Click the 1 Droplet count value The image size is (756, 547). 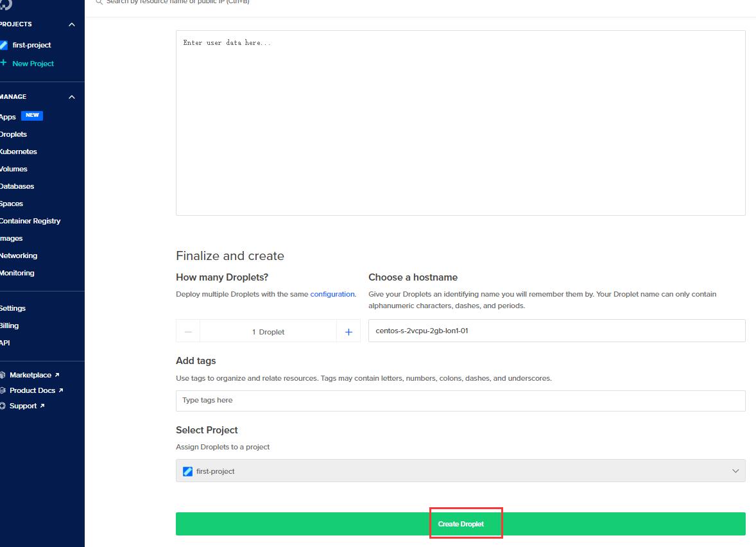coord(268,332)
